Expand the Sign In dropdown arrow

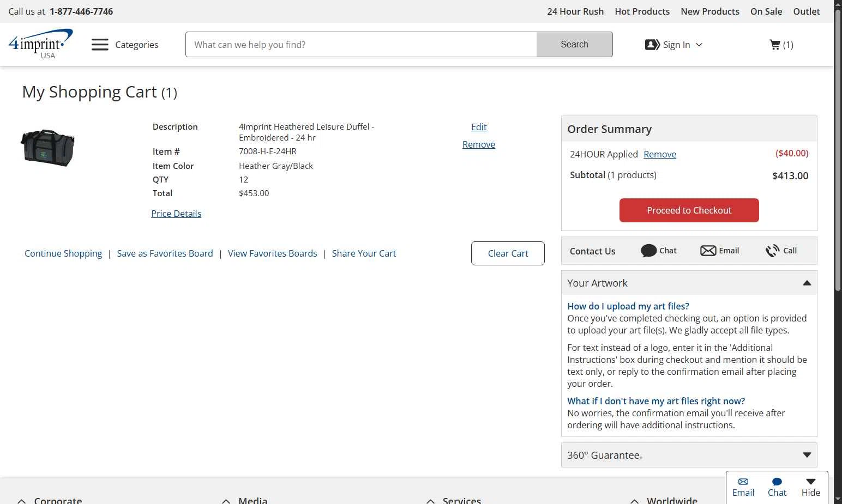coord(699,45)
